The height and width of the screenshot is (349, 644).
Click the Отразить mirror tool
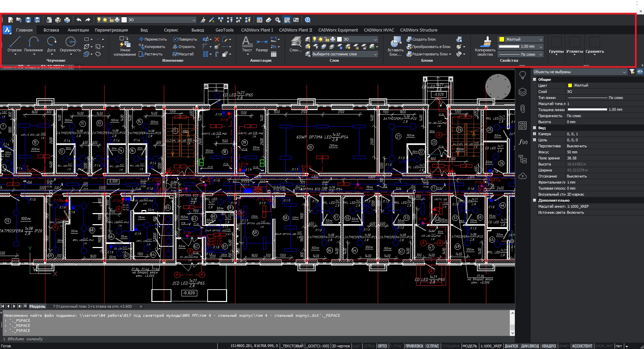tap(184, 47)
